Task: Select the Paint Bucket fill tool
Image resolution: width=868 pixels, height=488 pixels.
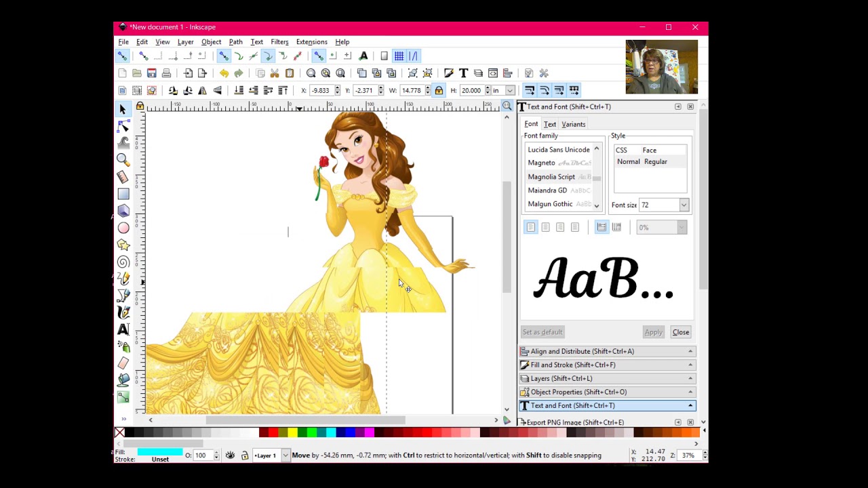Action: coord(123,380)
